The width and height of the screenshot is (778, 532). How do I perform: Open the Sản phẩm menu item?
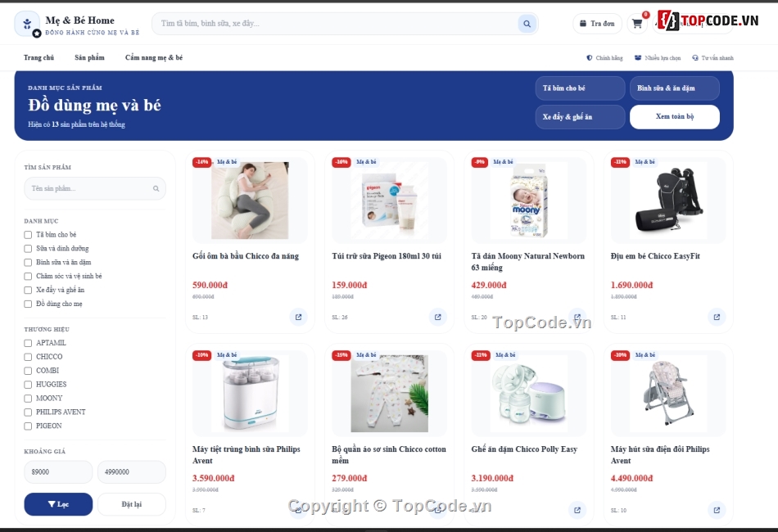[x=89, y=57]
